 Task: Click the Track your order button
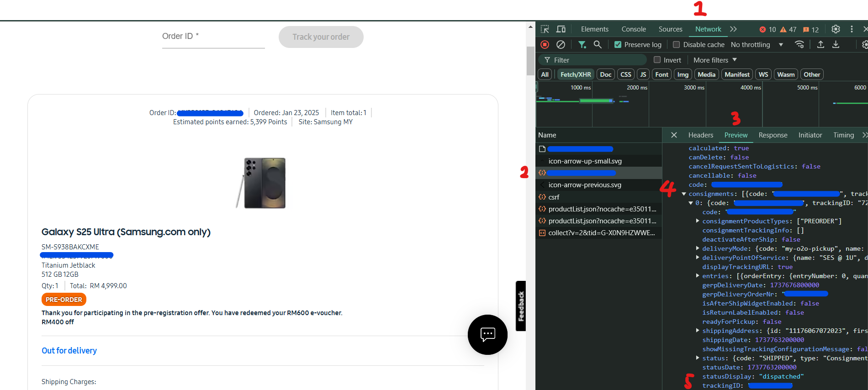tap(321, 37)
